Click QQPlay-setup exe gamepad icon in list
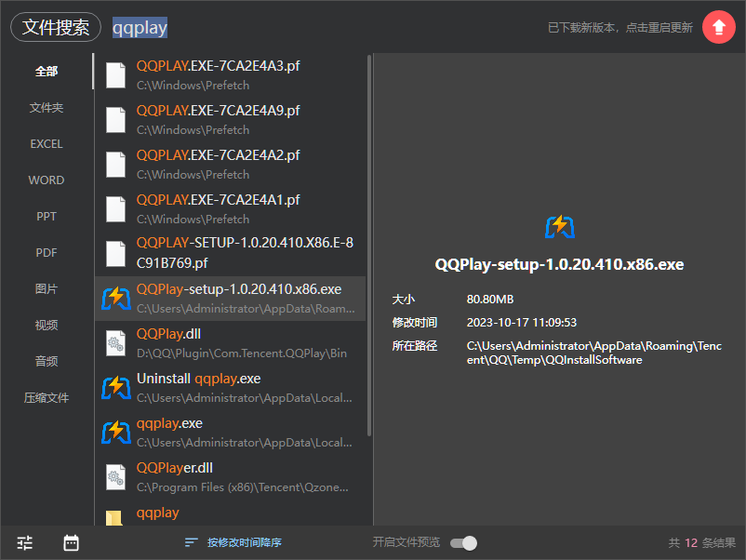746x560 pixels. coord(115,299)
